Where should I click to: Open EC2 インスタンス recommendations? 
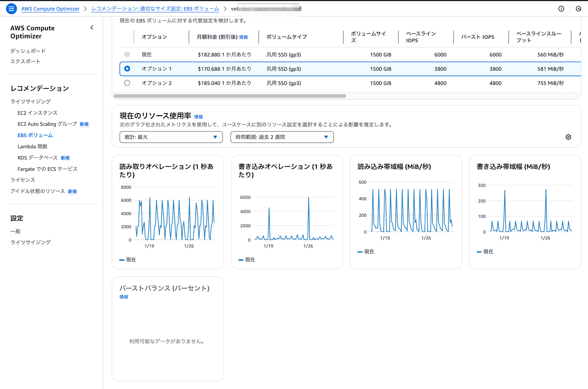pyautogui.click(x=37, y=113)
